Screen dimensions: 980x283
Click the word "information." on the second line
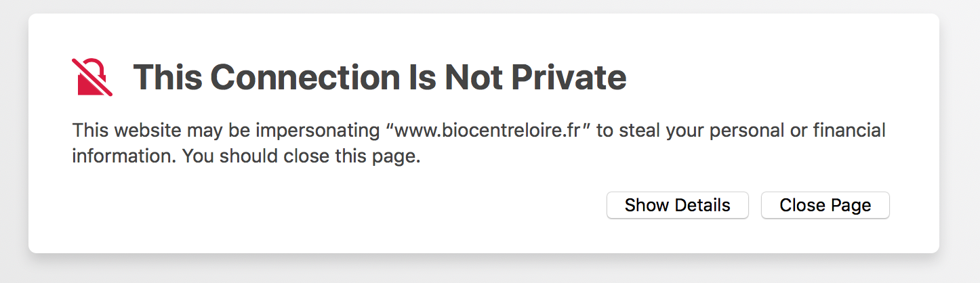[125, 157]
